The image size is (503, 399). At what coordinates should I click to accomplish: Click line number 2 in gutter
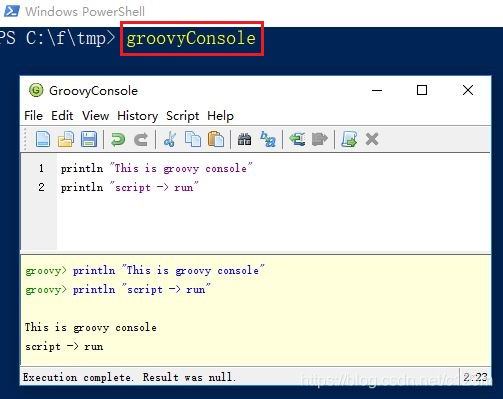click(41, 187)
